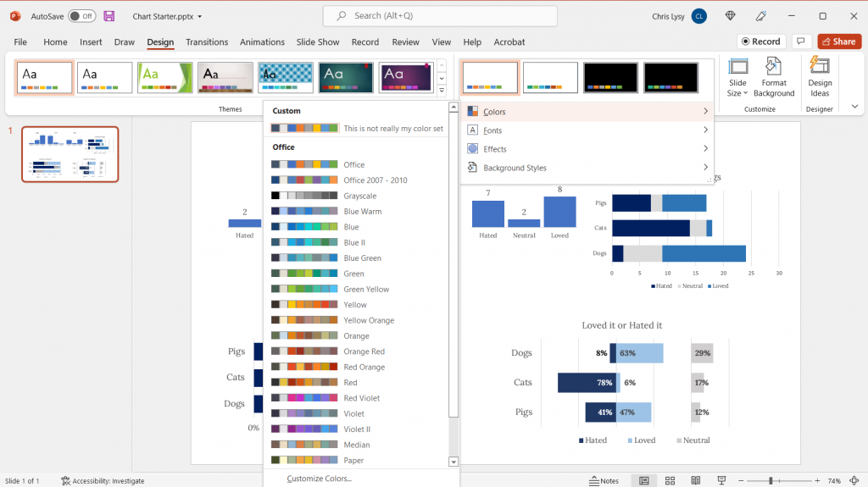The image size is (868, 487).
Task: Open the Slide Show tab
Action: (318, 42)
